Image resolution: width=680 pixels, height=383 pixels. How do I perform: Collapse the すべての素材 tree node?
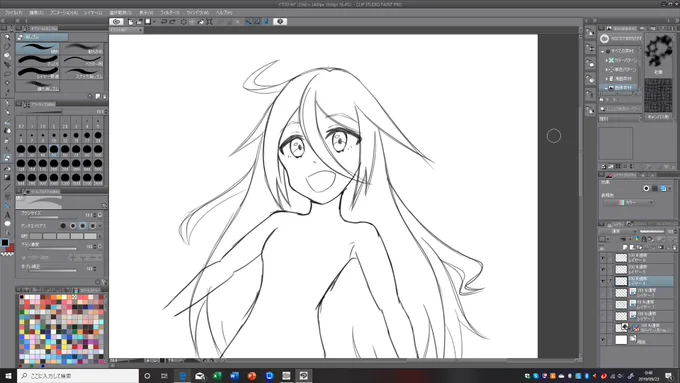[603, 51]
